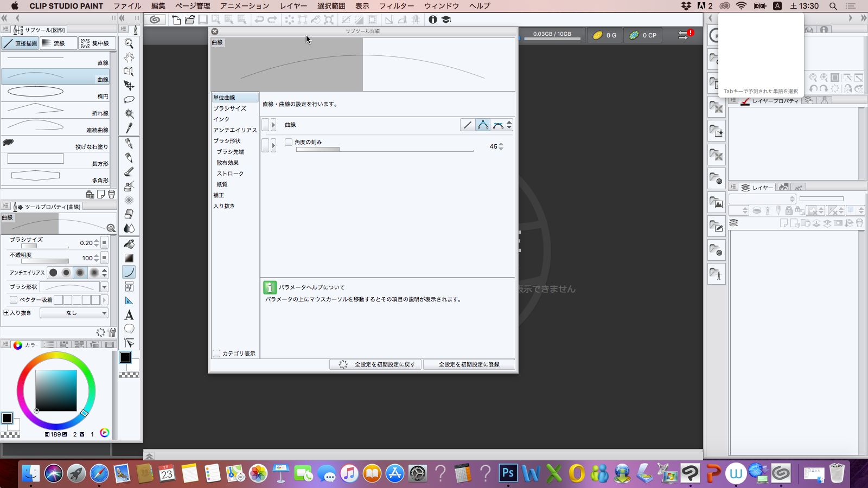Select the Gradient tool
The height and width of the screenshot is (488, 868).
coord(129,258)
